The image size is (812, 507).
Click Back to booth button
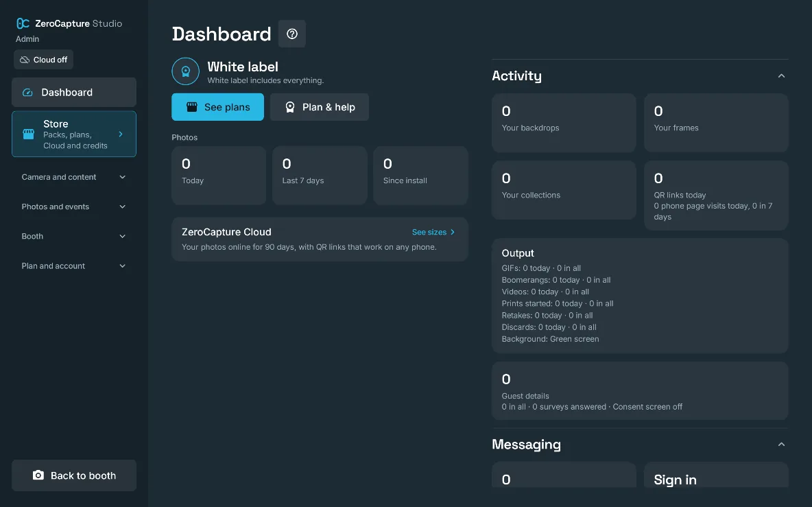tap(74, 475)
